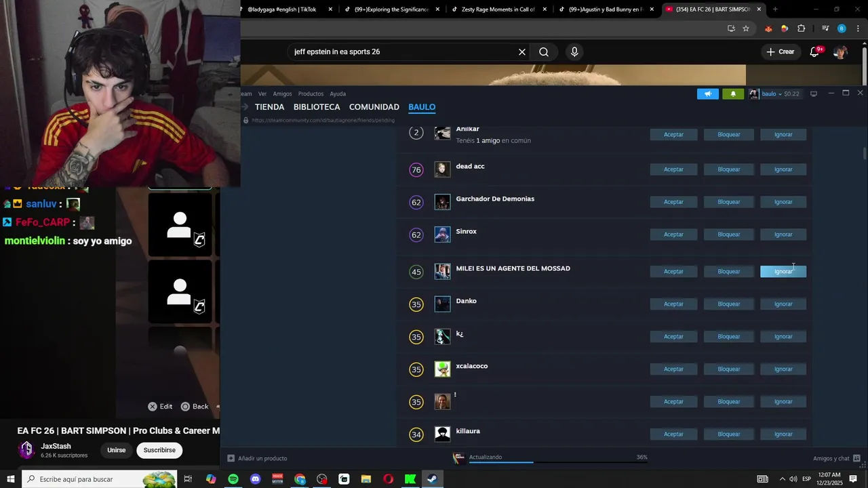This screenshot has height=488, width=868.
Task: Click the level 45 badge
Action: (x=416, y=272)
